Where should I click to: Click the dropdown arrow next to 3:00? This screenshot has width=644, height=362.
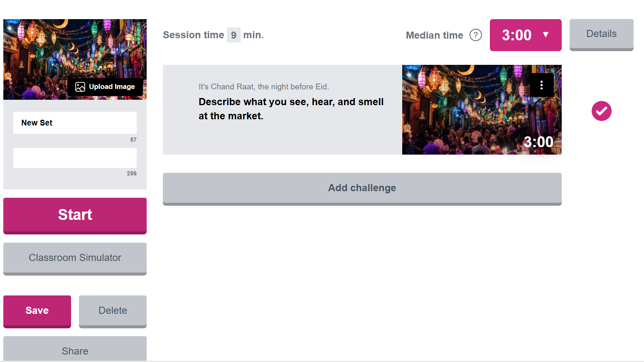point(546,35)
